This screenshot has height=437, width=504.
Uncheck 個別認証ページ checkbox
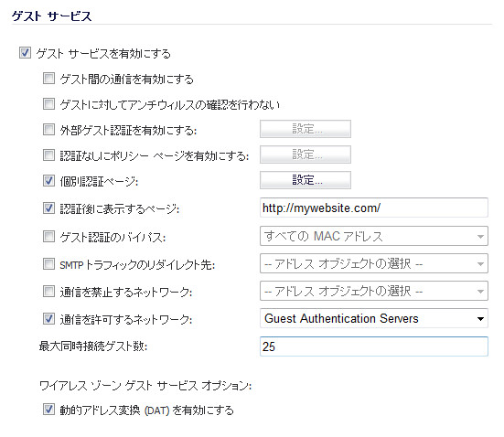pyautogui.click(x=48, y=181)
